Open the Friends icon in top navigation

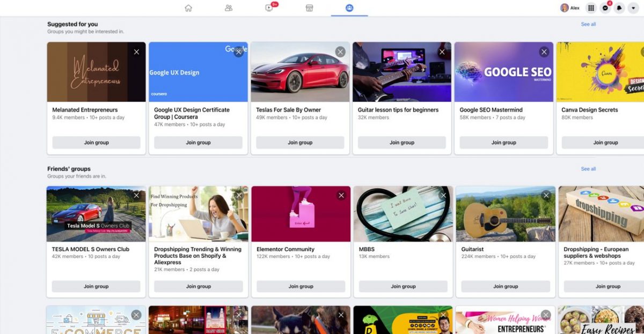229,8
